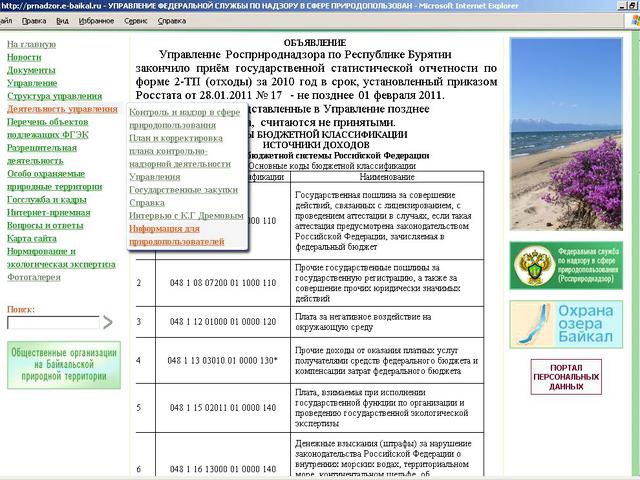
Task: Click Государственная пошлина за совершение действий cell
Action: (387, 221)
